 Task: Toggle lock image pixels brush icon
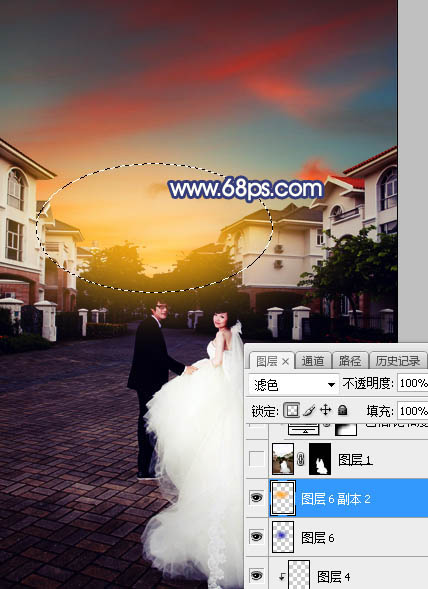click(309, 411)
